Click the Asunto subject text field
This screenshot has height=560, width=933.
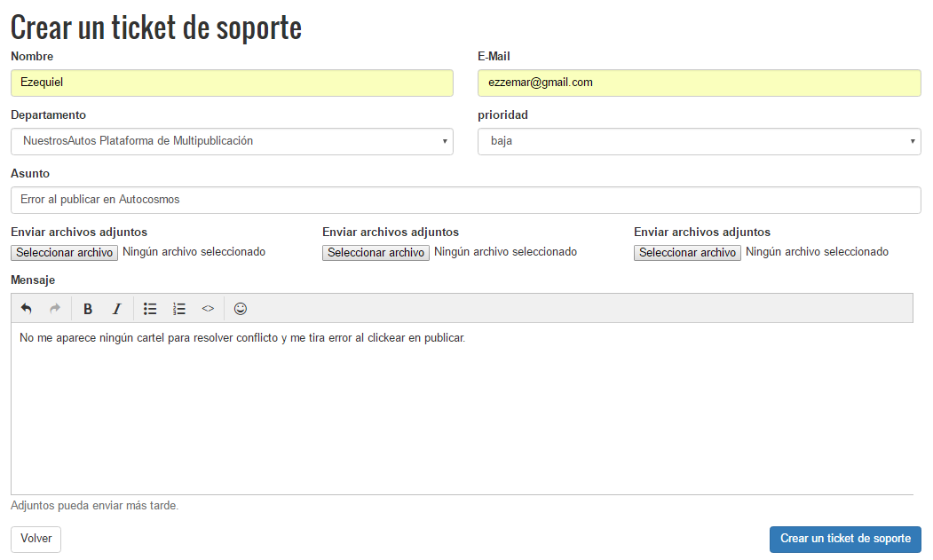tap(465, 200)
